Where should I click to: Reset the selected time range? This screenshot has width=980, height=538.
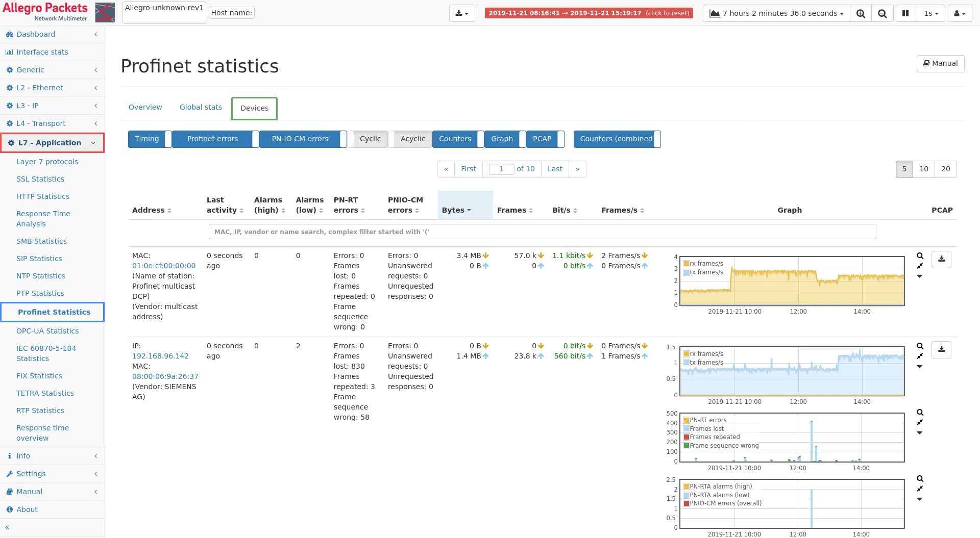click(x=589, y=13)
